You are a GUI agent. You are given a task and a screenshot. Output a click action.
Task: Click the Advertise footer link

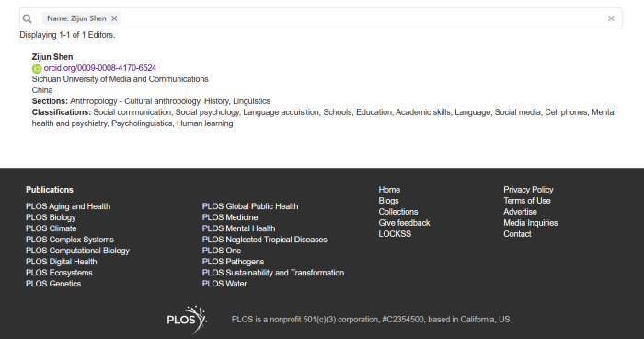pyautogui.click(x=520, y=212)
